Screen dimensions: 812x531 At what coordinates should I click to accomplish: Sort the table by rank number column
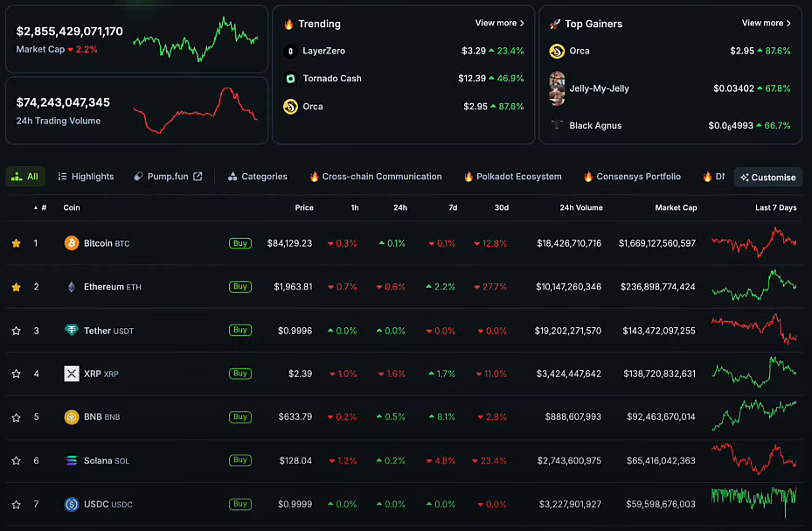pos(40,208)
